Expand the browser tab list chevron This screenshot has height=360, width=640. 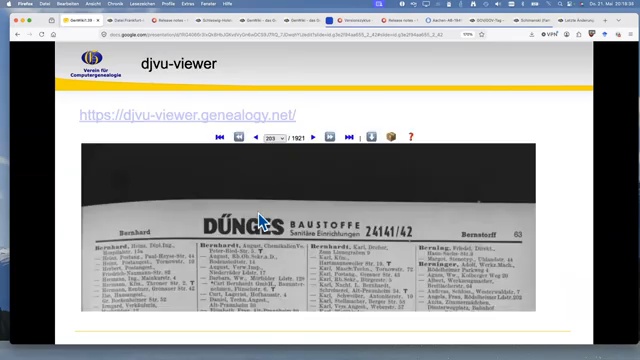pyautogui.click(x=618, y=20)
